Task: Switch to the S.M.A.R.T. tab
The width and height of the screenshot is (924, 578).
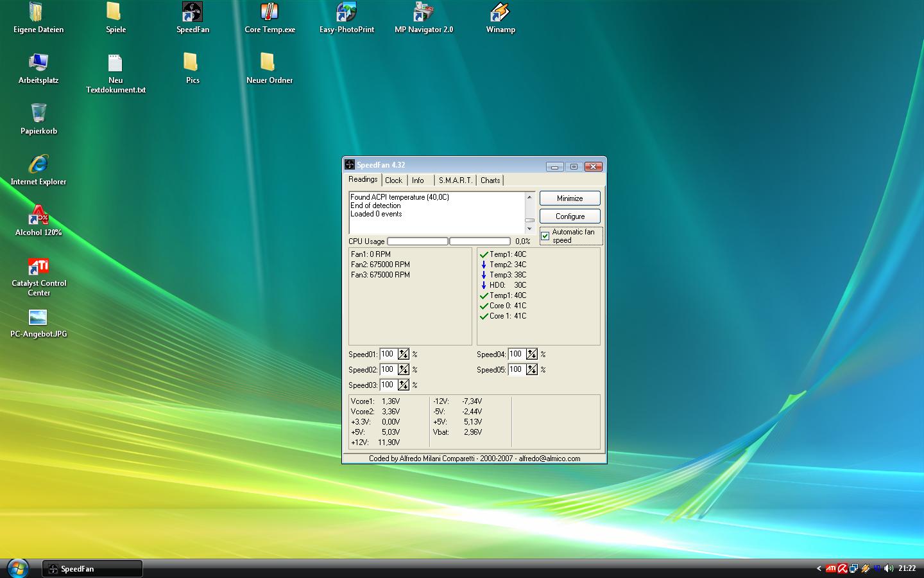Action: coord(455,180)
